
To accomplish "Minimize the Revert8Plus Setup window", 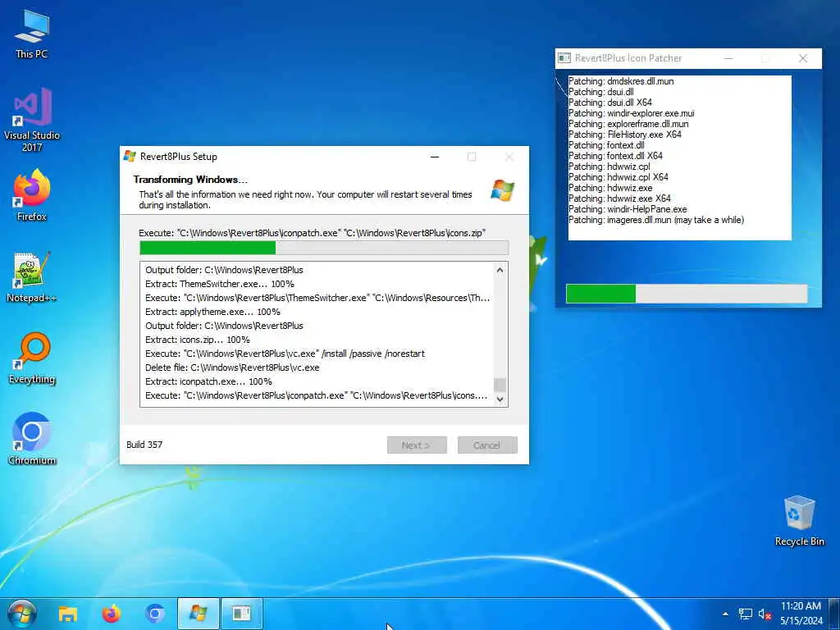I will pyautogui.click(x=435, y=157).
